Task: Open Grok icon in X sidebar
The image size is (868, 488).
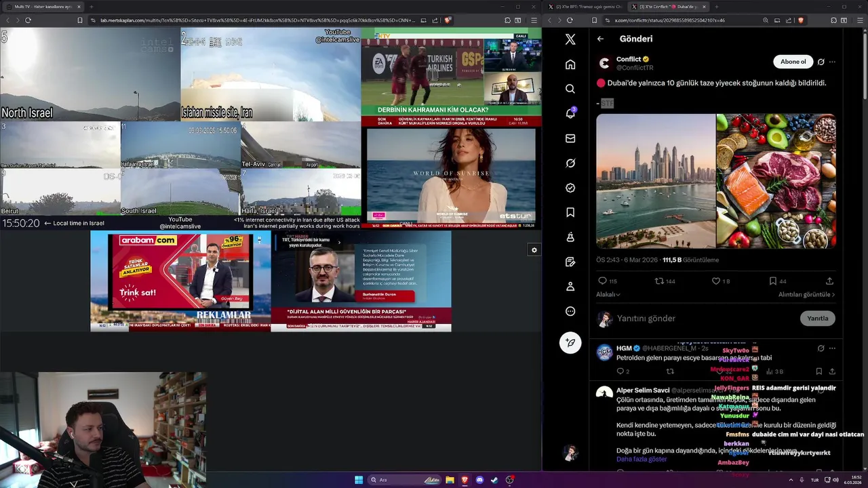Action: pyautogui.click(x=570, y=163)
